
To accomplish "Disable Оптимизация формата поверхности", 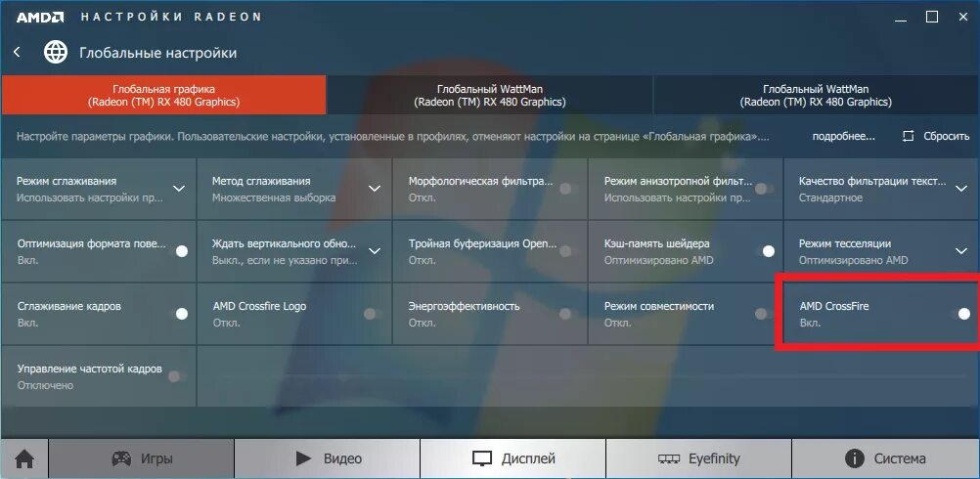I will click(x=179, y=251).
